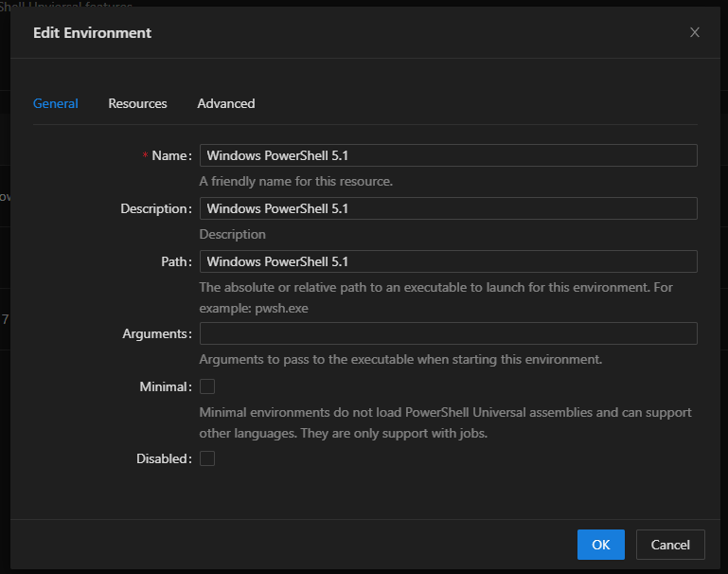The image size is (728, 574).
Task: Confirm changes with the OK button
Action: point(600,545)
